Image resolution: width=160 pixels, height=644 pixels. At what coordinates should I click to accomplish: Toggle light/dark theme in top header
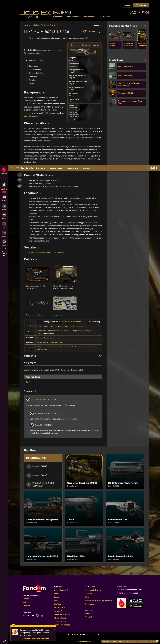[147, 13]
